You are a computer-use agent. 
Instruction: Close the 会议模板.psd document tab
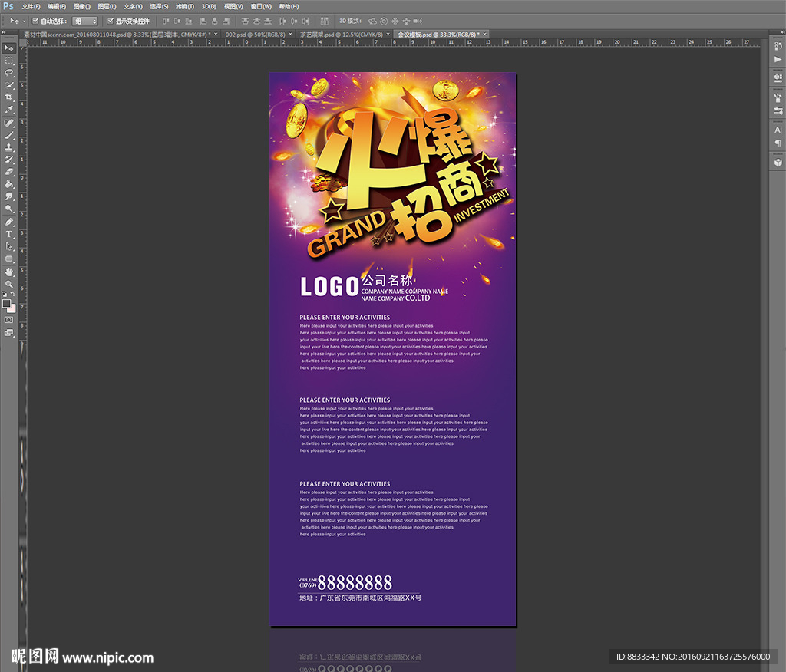485,35
